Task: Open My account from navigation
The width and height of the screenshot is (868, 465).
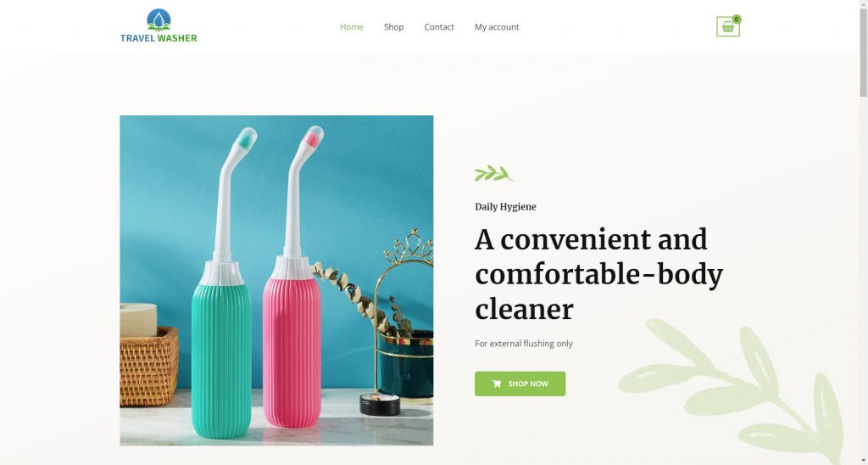Action: coord(497,26)
